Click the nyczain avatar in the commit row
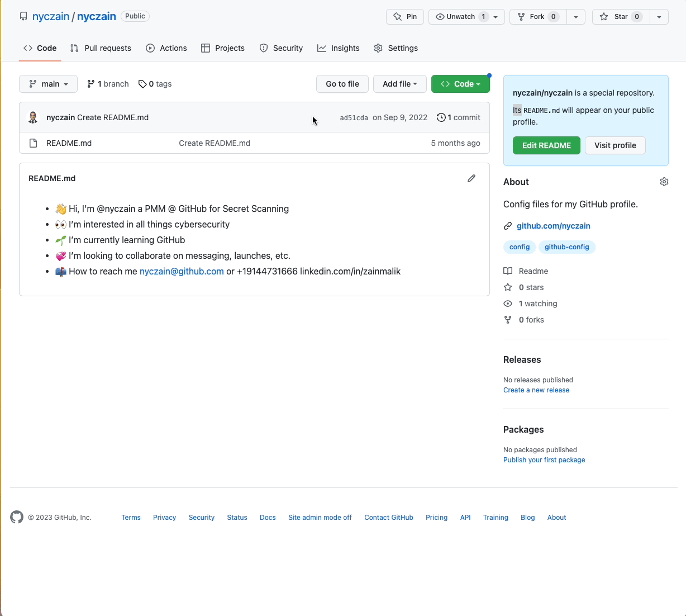This screenshot has width=686, height=616. [33, 117]
